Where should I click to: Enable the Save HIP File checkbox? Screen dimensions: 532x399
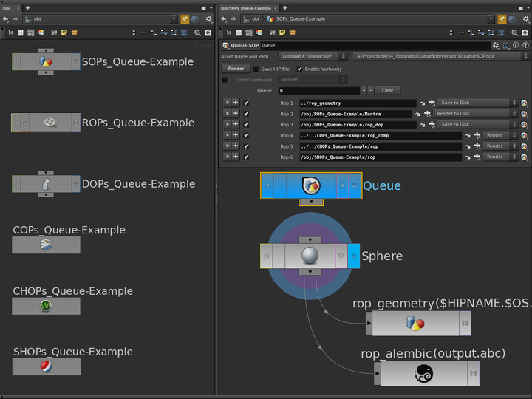click(x=256, y=69)
